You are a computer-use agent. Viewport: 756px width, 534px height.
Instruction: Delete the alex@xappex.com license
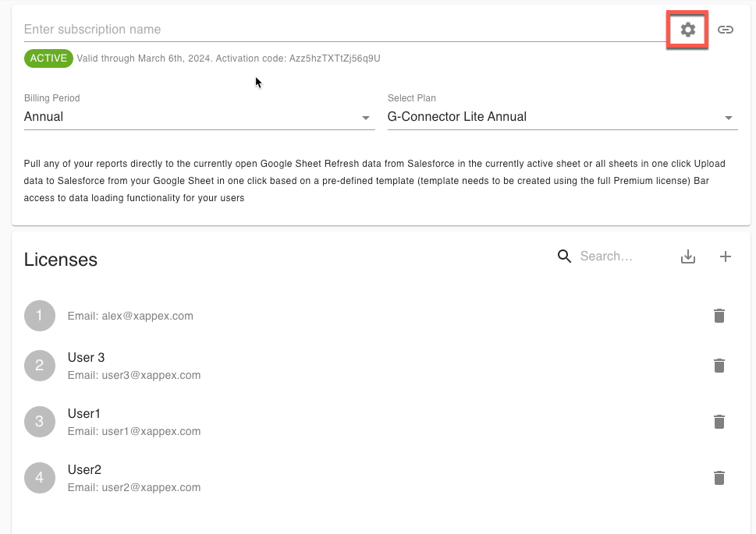click(x=719, y=316)
